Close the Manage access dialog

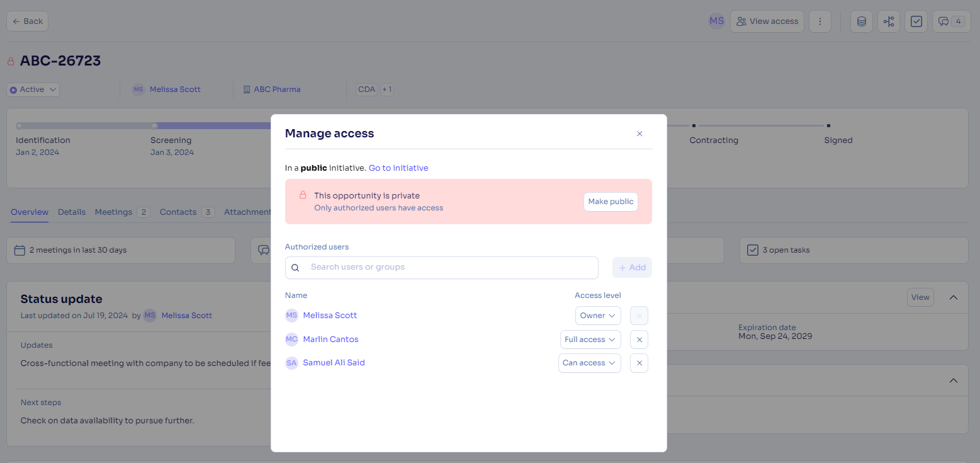coord(639,134)
